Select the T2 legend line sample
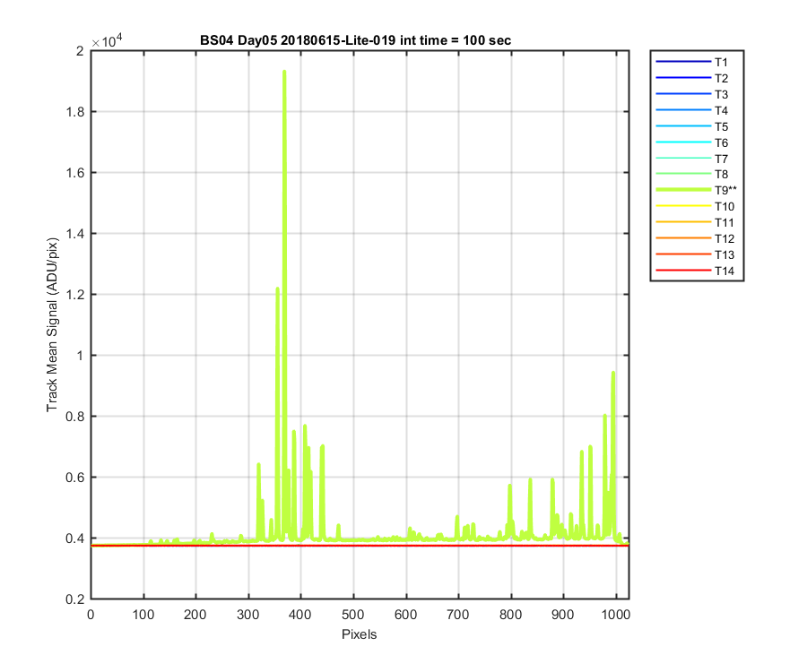807x672 pixels. 683,78
